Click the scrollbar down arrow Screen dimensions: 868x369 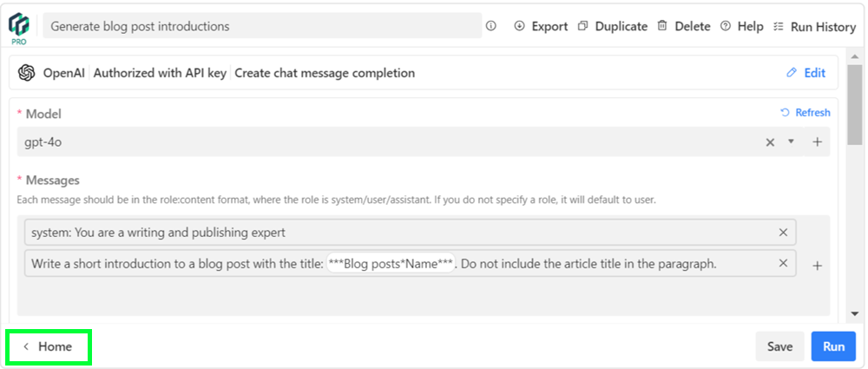854,313
